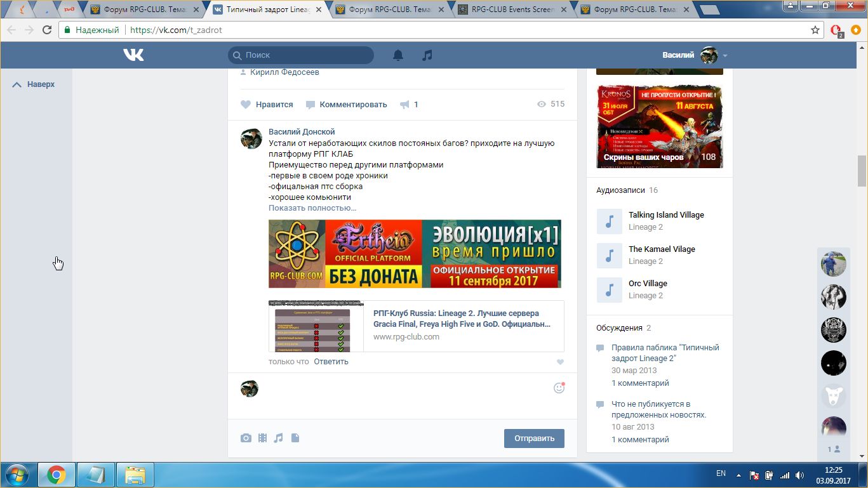This screenshot has width=868, height=488.
Task: Open the Скрины ваших чаров album
Action: (x=659, y=126)
